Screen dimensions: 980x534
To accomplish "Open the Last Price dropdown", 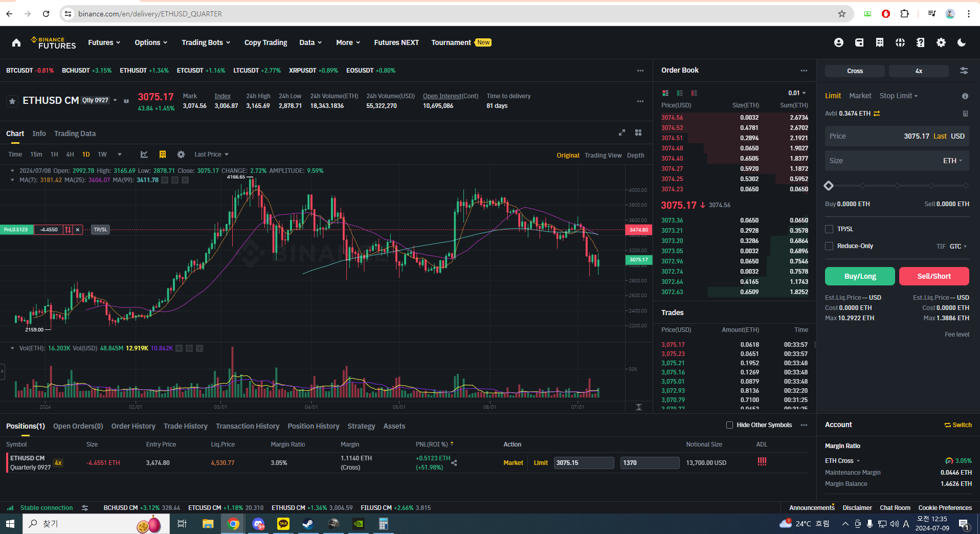I will (211, 154).
